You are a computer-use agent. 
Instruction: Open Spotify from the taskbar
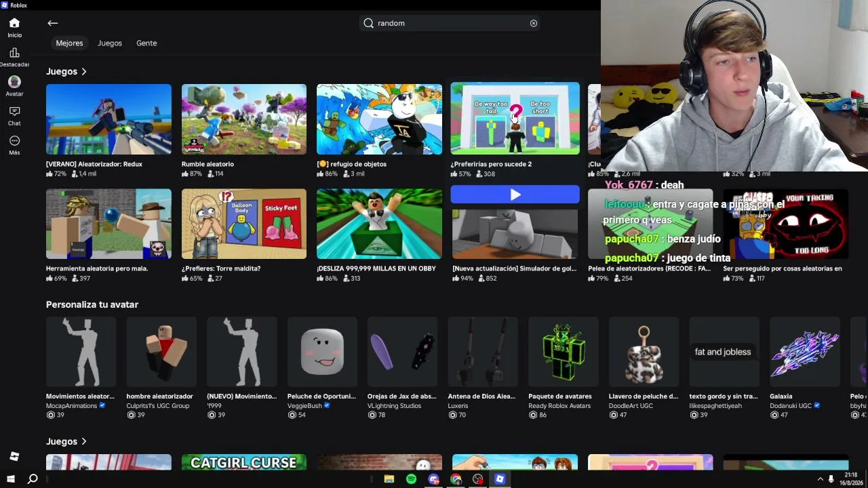[x=411, y=479]
